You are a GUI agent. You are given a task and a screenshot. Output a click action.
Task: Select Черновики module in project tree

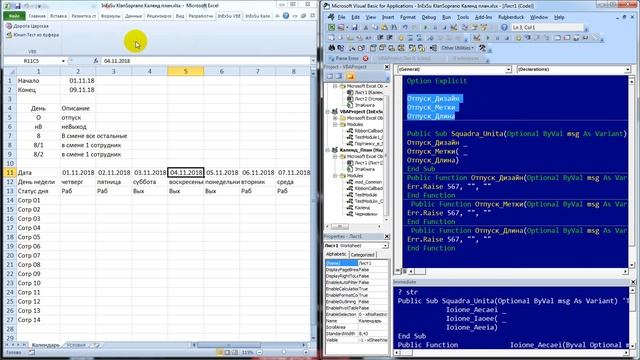click(362, 214)
